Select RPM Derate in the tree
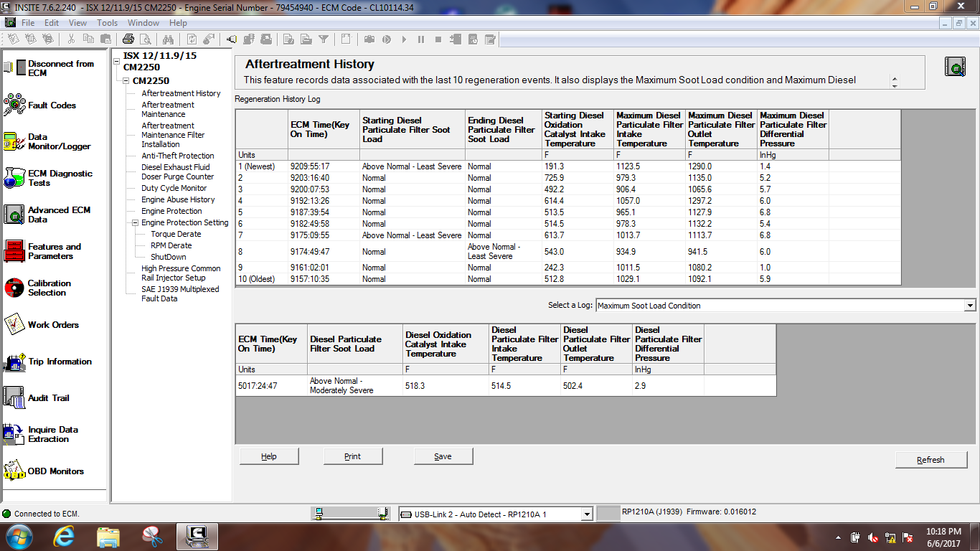This screenshot has width=980, height=551. pyautogui.click(x=171, y=245)
